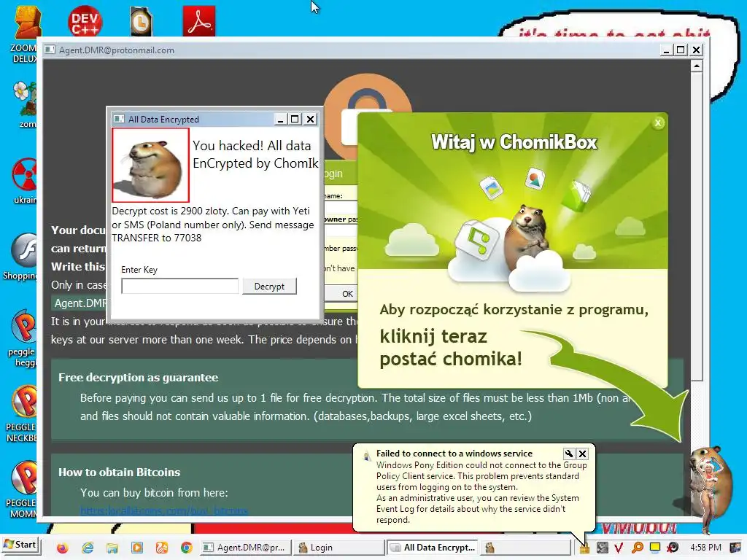Open the balloon notification options wrench
The width and height of the screenshot is (747, 560).
click(569, 454)
